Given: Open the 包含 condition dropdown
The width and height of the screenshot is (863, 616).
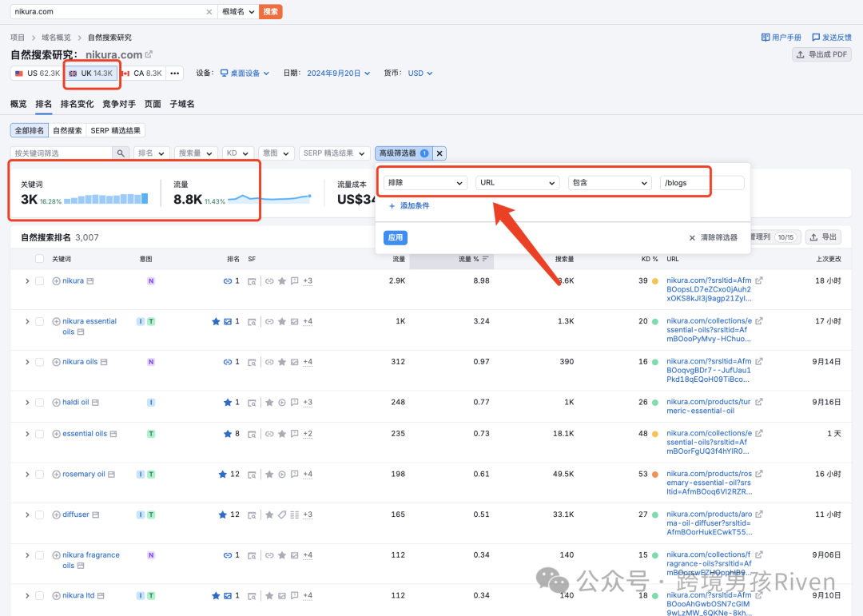Looking at the screenshot, I should click(610, 183).
